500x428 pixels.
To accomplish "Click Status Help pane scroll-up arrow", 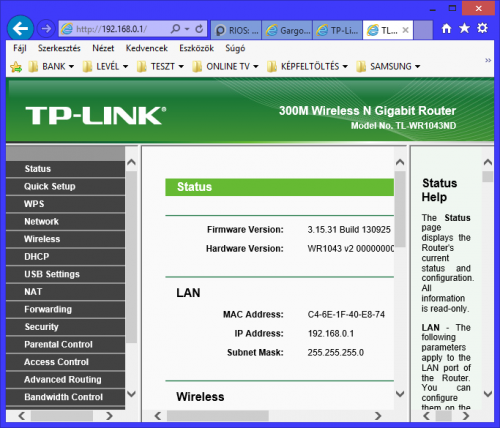I will [488, 162].
